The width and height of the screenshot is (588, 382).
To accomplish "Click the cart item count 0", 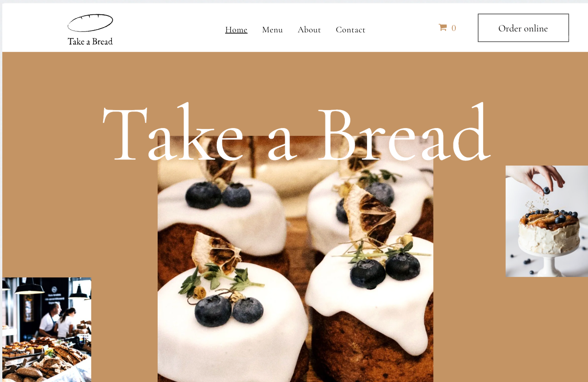I will coord(453,28).
